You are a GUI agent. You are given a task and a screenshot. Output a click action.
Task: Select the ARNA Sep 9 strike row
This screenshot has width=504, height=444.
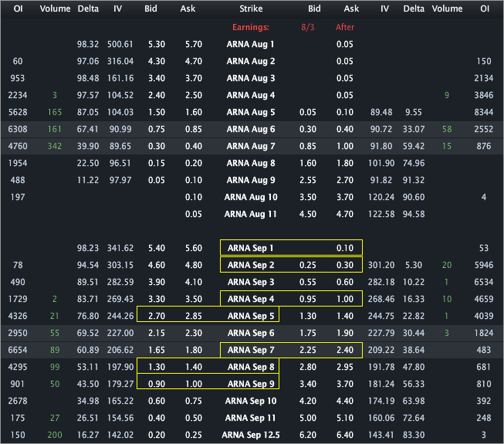pyautogui.click(x=252, y=384)
